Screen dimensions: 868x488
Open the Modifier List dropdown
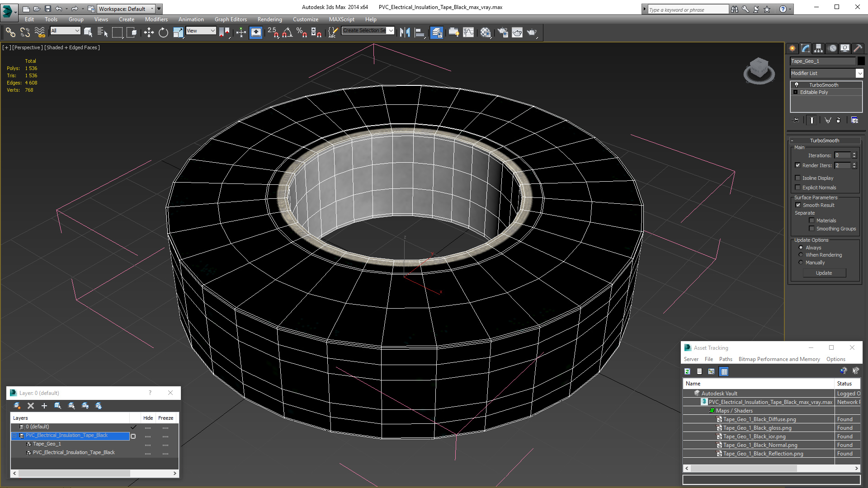click(x=859, y=73)
